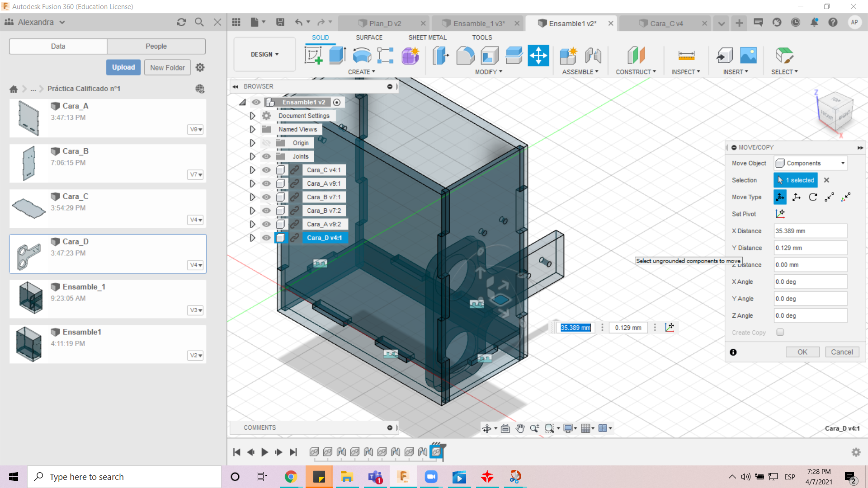Toggle visibility of Cara_D v4:1 layer
Viewport: 868px width, 488px height.
(x=266, y=238)
